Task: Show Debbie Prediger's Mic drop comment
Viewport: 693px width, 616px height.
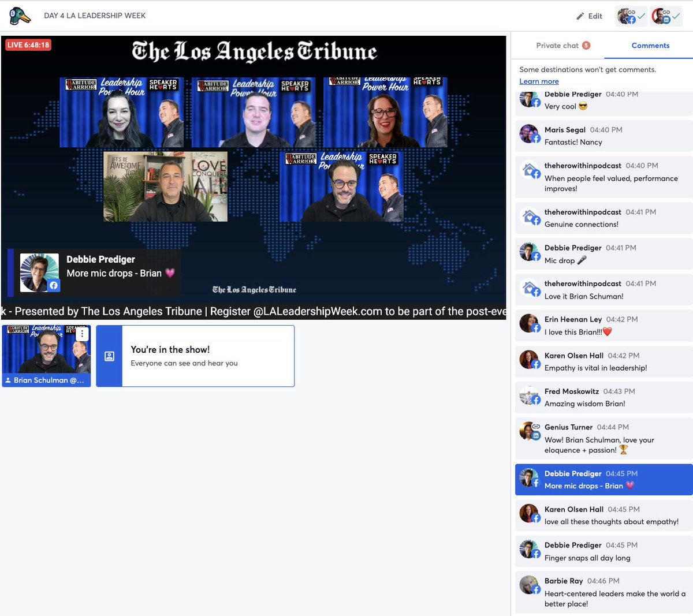Action: (603, 253)
